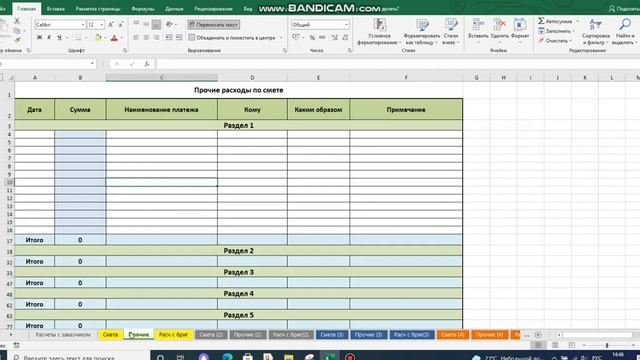Open Сортировка и фильтр menu
Image resolution: width=640 pixels, height=360 pixels.
point(596,32)
